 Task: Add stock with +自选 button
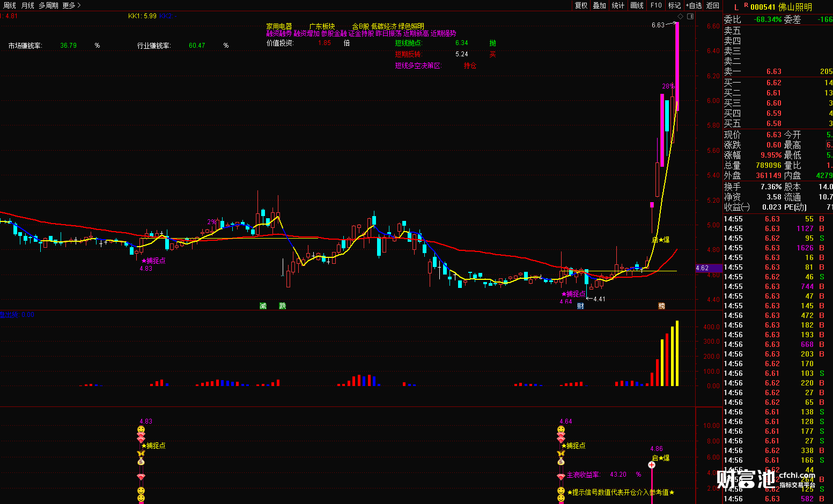[694, 5]
